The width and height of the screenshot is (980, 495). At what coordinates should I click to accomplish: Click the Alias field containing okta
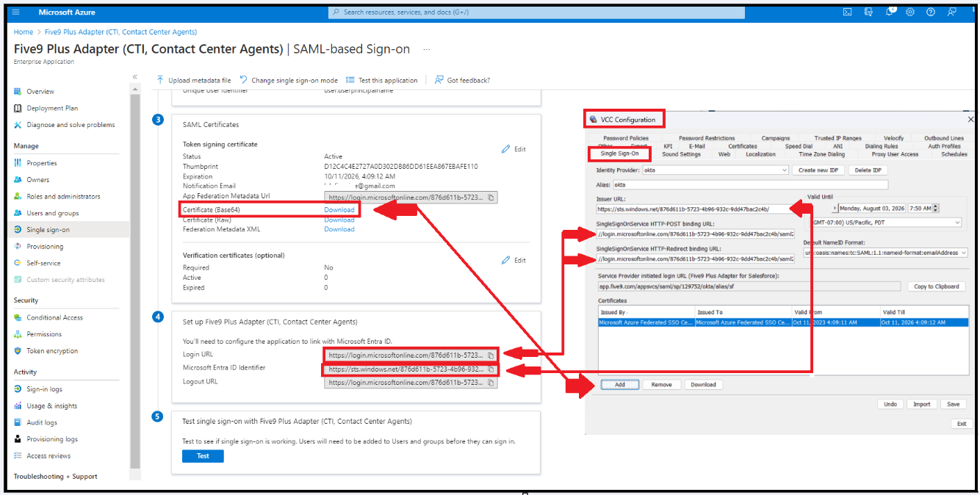[x=750, y=185]
